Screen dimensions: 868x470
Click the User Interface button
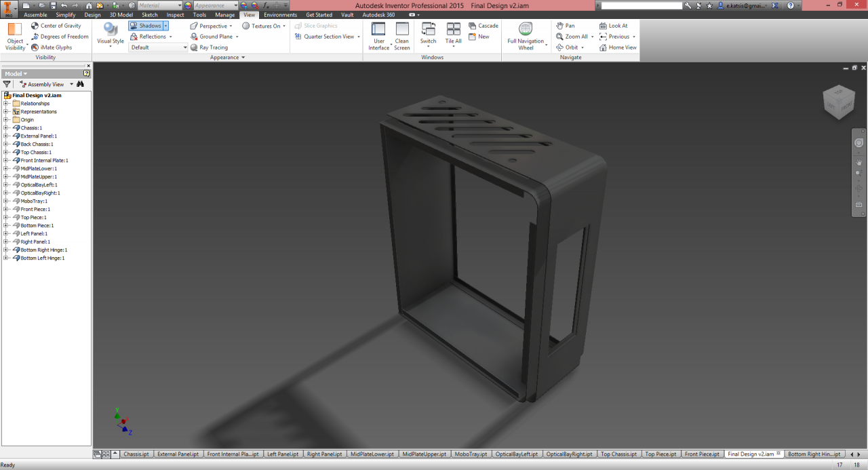(379, 37)
